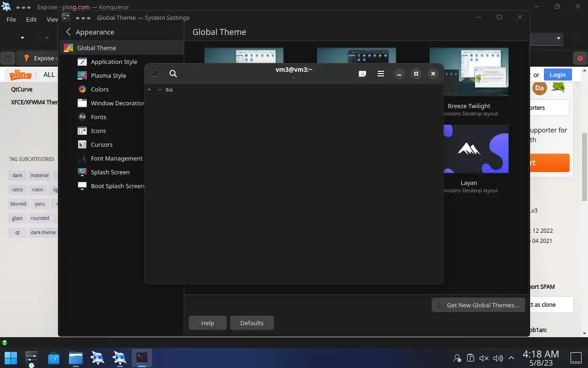Viewport: 588px width, 368px height.
Task: Click the terminal read-only indicator icon
Action: (x=362, y=74)
